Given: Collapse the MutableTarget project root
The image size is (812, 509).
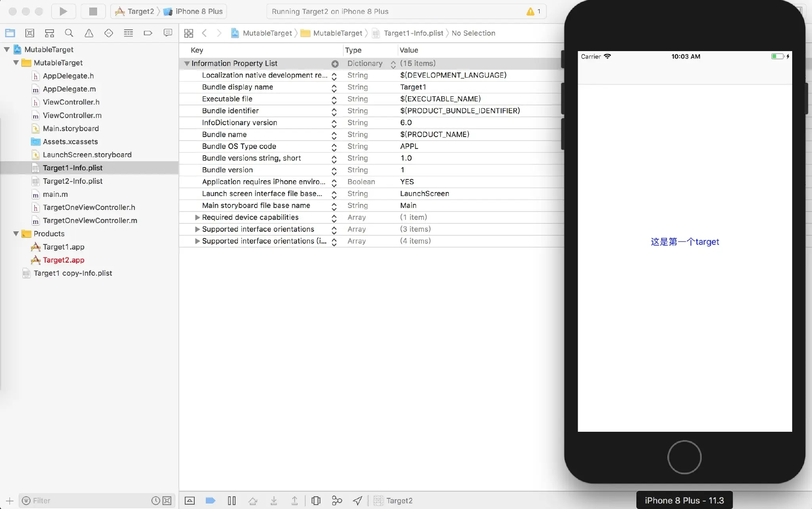Looking at the screenshot, I should click(7, 50).
